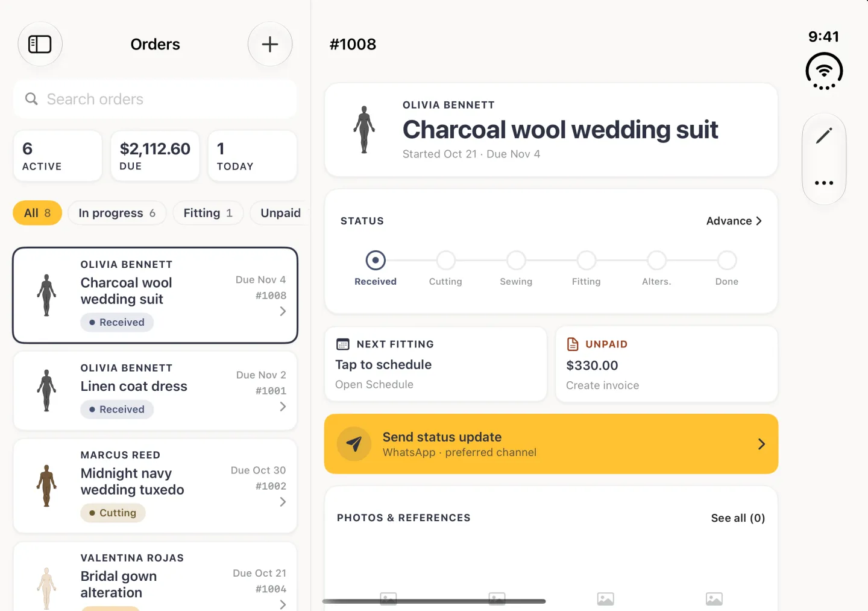Image resolution: width=868 pixels, height=611 pixels.
Task: Click Create invoice link
Action: [602, 385]
